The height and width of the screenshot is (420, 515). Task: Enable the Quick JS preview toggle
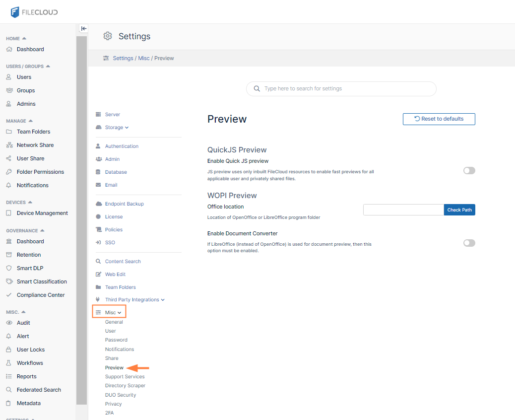click(x=469, y=171)
